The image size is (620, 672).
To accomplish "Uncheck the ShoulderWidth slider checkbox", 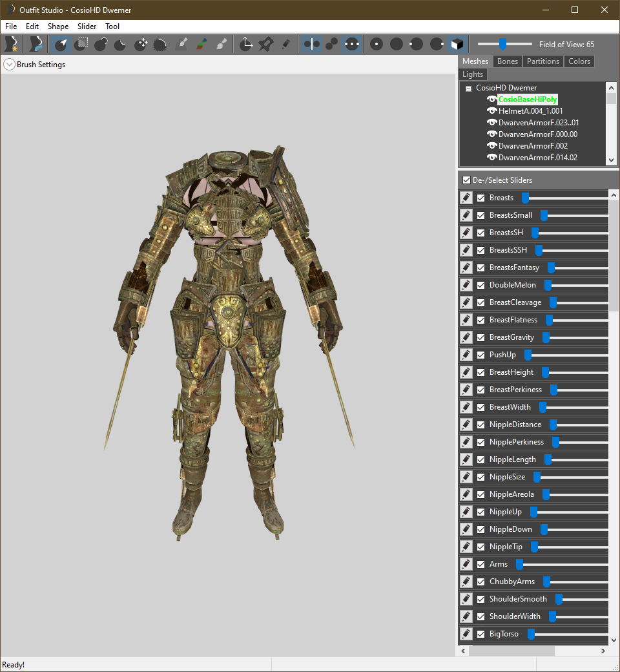I will pos(480,616).
